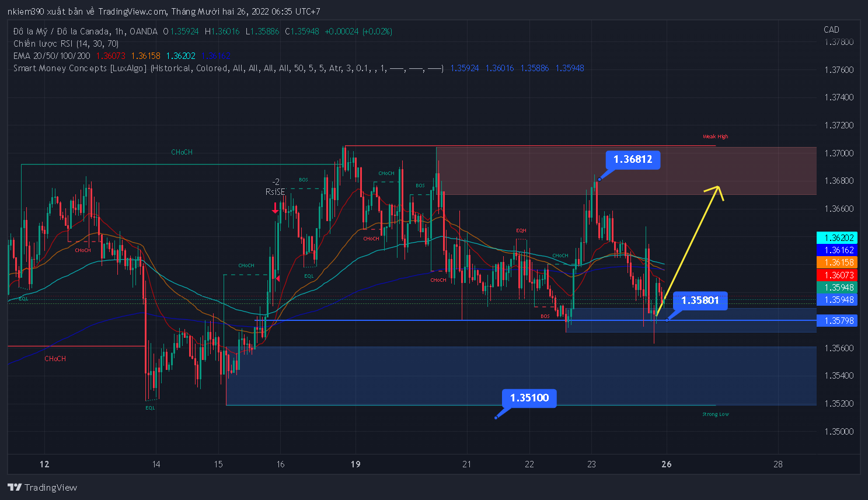The image size is (868, 500).
Task: Select the large blue demand zone rectangle
Action: (x=521, y=376)
